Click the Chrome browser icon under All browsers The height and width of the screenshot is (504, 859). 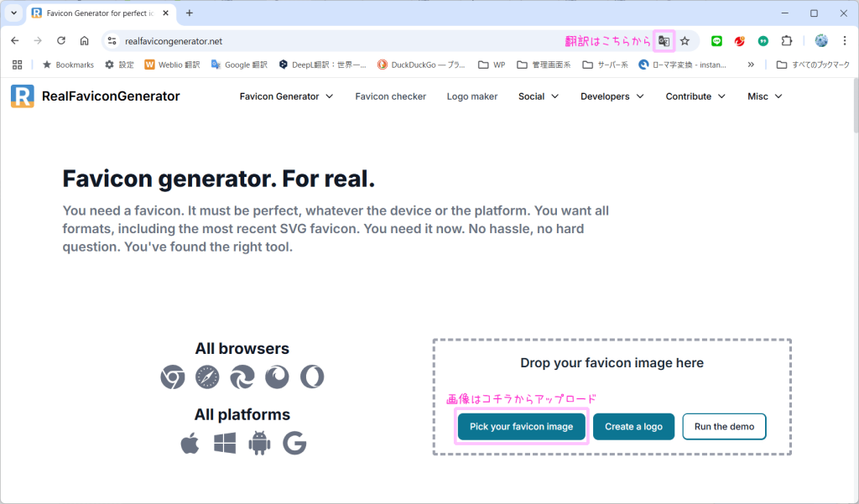point(173,377)
